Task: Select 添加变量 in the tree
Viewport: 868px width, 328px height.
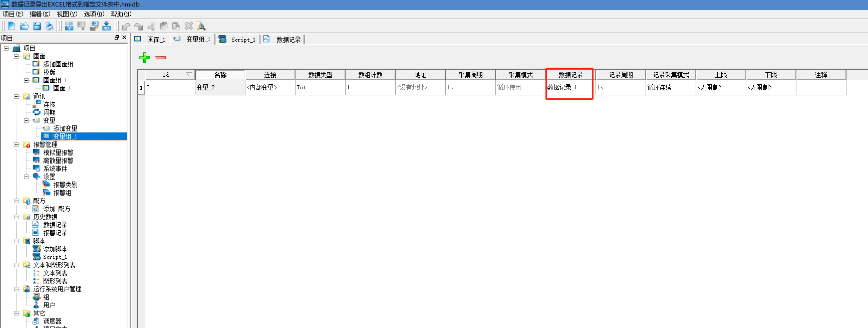Action: coord(65,128)
